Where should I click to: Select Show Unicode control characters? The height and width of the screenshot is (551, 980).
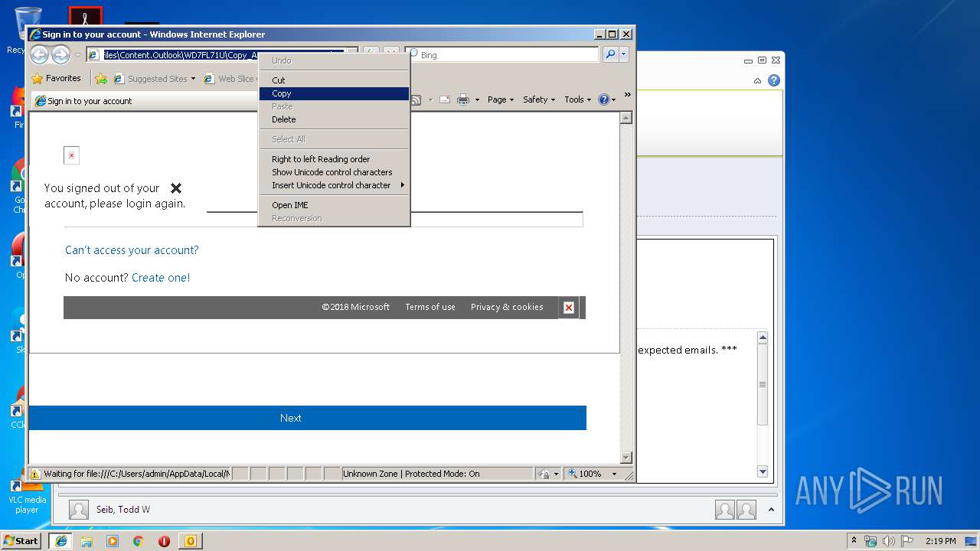click(x=334, y=172)
